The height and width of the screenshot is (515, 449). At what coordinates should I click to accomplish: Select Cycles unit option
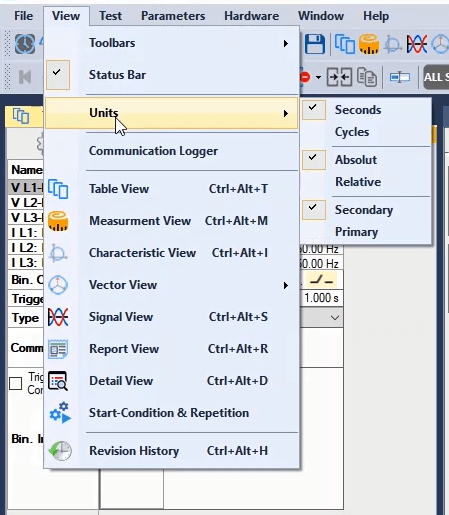[352, 132]
